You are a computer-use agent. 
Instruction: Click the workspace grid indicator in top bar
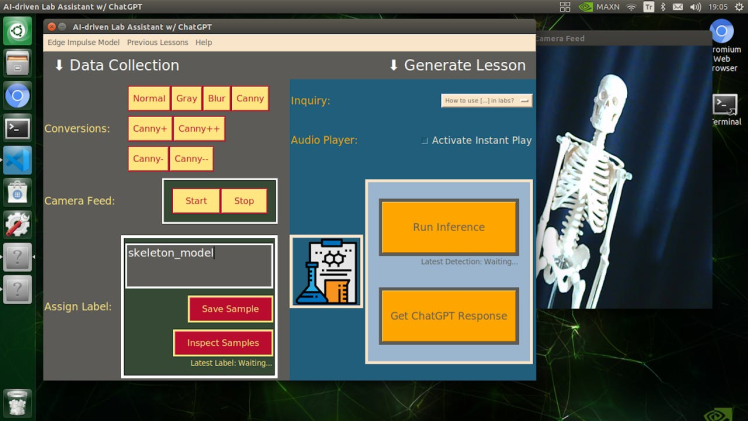[565, 7]
